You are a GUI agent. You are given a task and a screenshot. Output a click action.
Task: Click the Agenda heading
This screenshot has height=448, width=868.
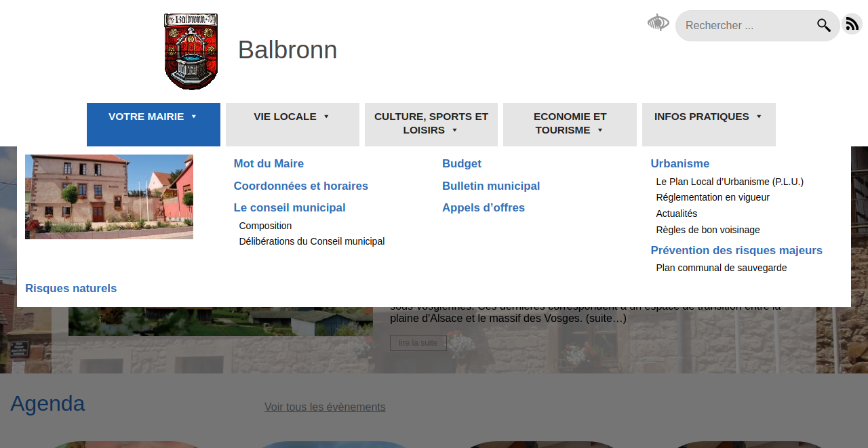(x=47, y=403)
